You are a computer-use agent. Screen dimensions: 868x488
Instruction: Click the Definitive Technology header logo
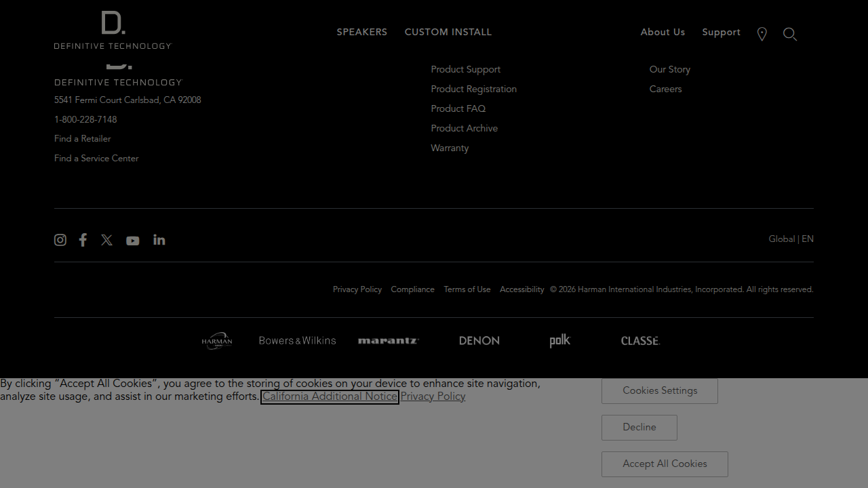click(x=113, y=30)
